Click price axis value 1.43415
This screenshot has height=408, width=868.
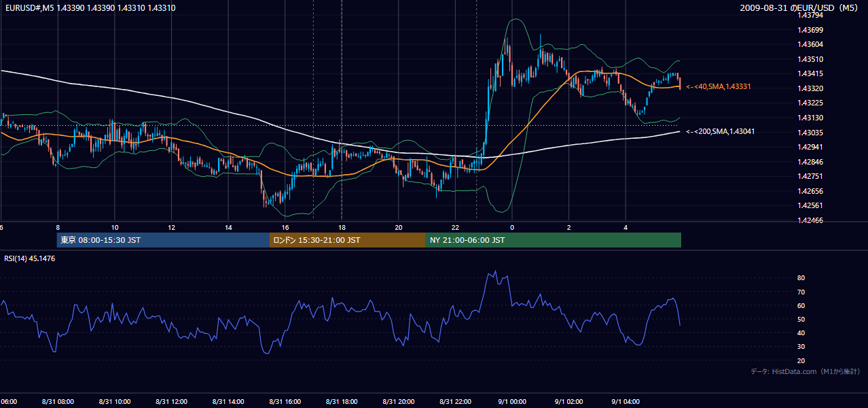(x=810, y=73)
